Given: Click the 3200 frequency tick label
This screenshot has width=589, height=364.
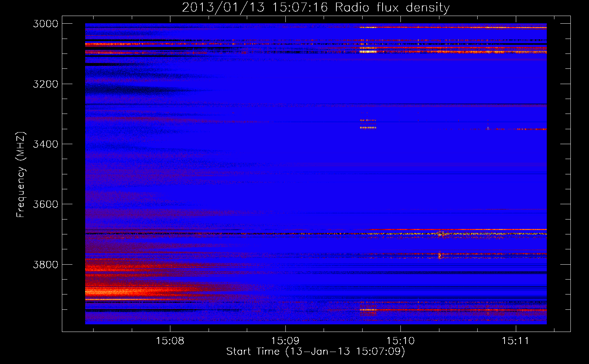Looking at the screenshot, I should [x=46, y=84].
